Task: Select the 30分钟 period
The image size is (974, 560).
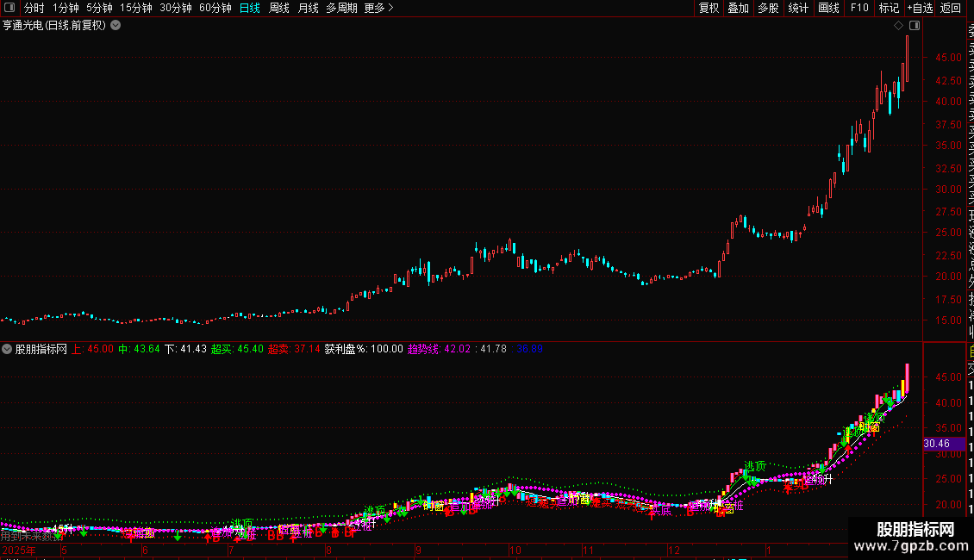Action: [175, 8]
